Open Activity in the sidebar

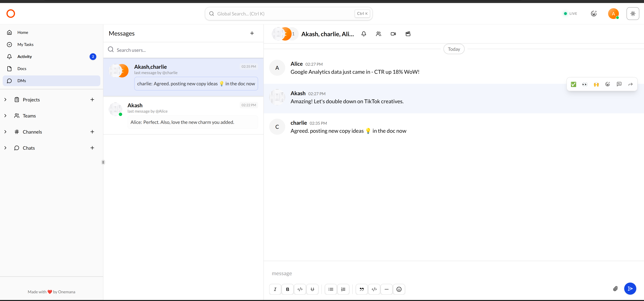tap(24, 56)
